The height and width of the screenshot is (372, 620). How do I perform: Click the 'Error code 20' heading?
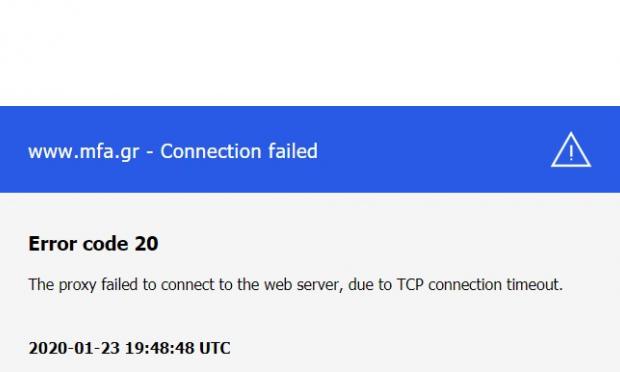93,244
